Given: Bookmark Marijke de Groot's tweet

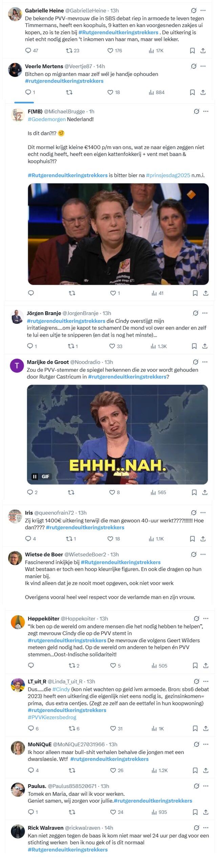Looking at the screenshot, I should tap(194, 492).
